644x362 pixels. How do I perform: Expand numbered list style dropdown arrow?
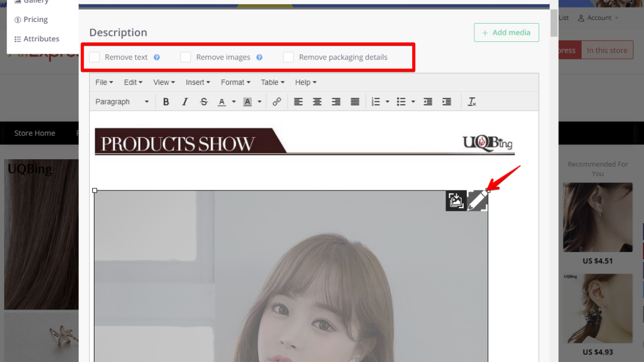pyautogui.click(x=387, y=102)
